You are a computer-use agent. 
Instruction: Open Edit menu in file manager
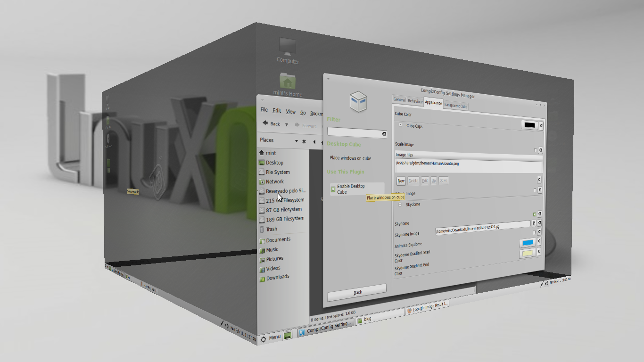[x=277, y=111]
